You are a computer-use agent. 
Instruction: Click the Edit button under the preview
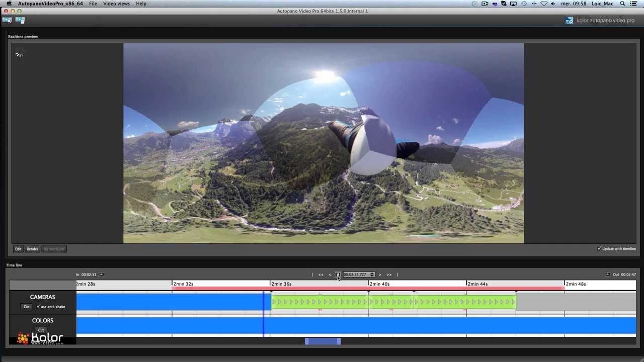18,249
